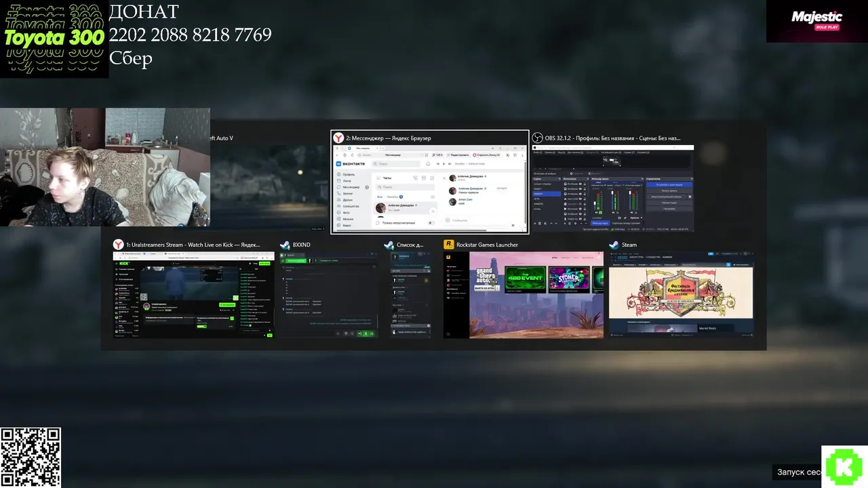Click the Rockstar Games Launcher icon
This screenshot has height=488, width=868.
448,245
